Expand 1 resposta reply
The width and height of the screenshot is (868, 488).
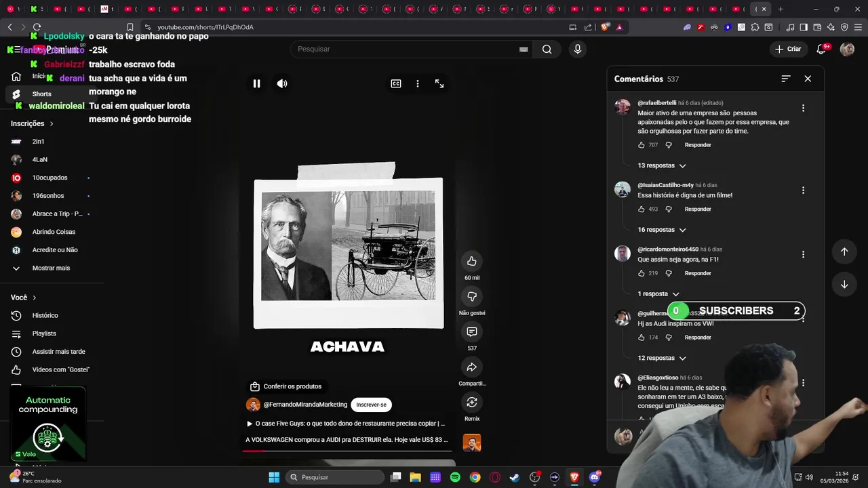click(x=658, y=294)
